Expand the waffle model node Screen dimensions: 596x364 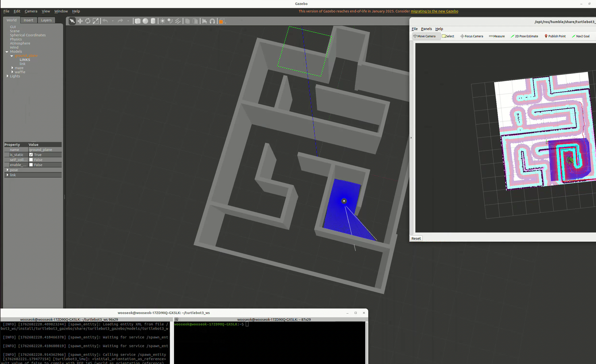point(12,72)
